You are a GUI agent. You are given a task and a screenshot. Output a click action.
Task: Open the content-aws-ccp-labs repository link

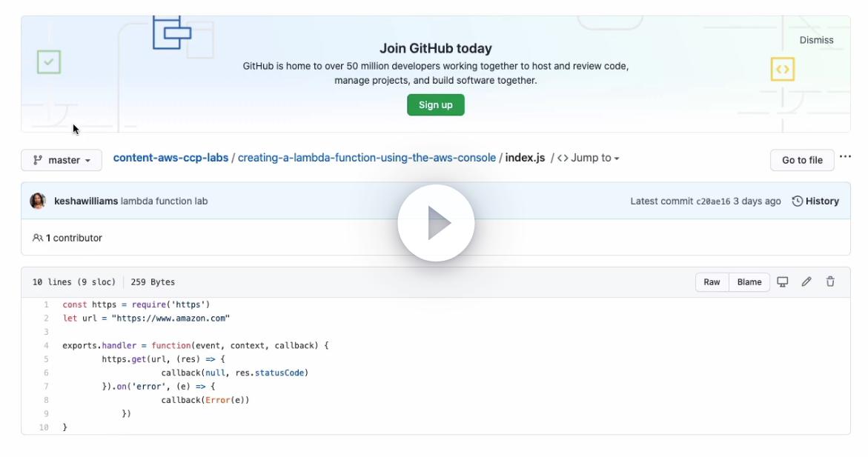(170, 158)
